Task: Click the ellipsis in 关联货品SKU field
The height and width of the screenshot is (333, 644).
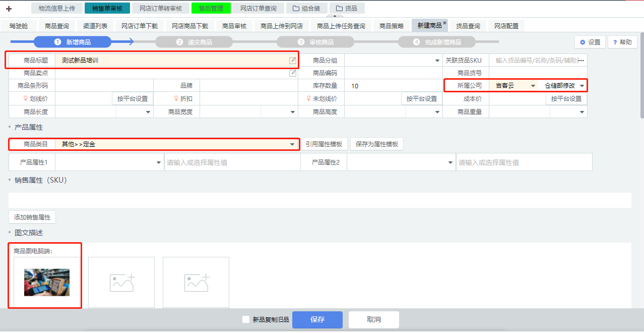Action: click(x=581, y=61)
